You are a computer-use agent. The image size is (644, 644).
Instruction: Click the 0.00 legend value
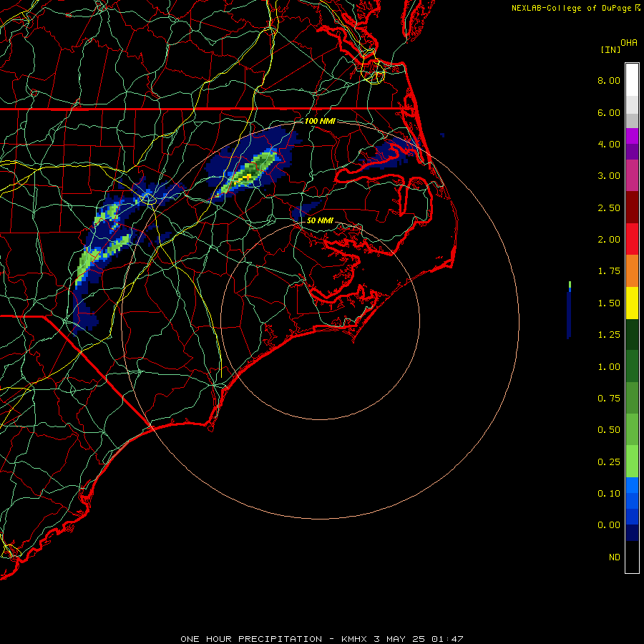[609, 525]
